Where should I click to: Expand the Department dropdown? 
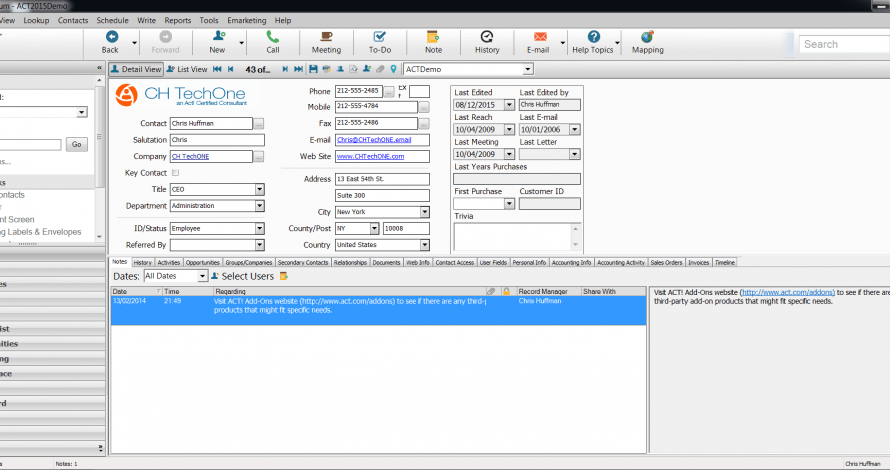259,205
